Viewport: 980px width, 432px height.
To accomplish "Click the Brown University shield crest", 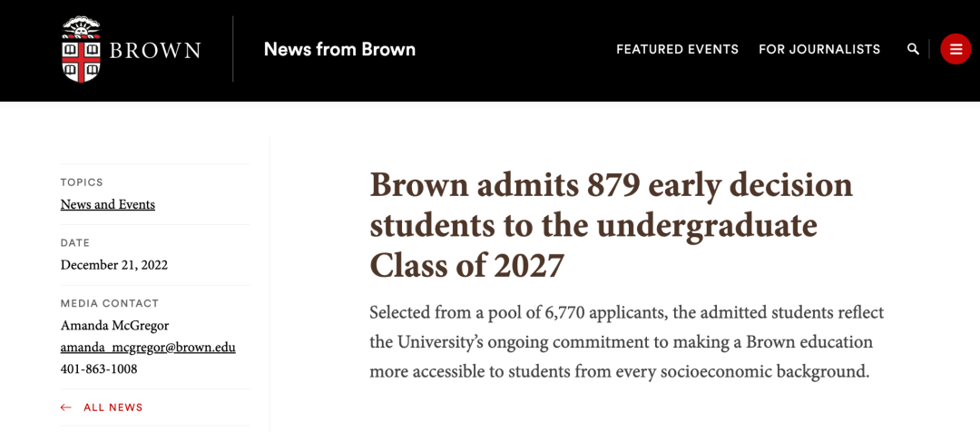I will click(x=82, y=49).
